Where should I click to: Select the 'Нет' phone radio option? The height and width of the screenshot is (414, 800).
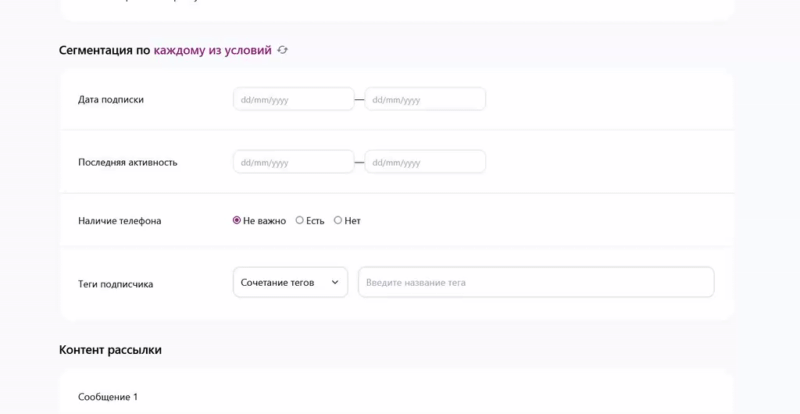tap(338, 221)
